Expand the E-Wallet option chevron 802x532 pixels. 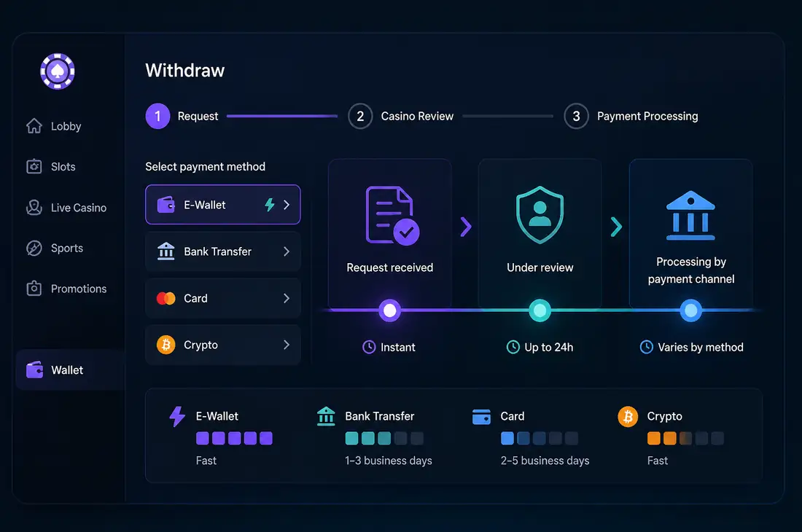pyautogui.click(x=287, y=205)
